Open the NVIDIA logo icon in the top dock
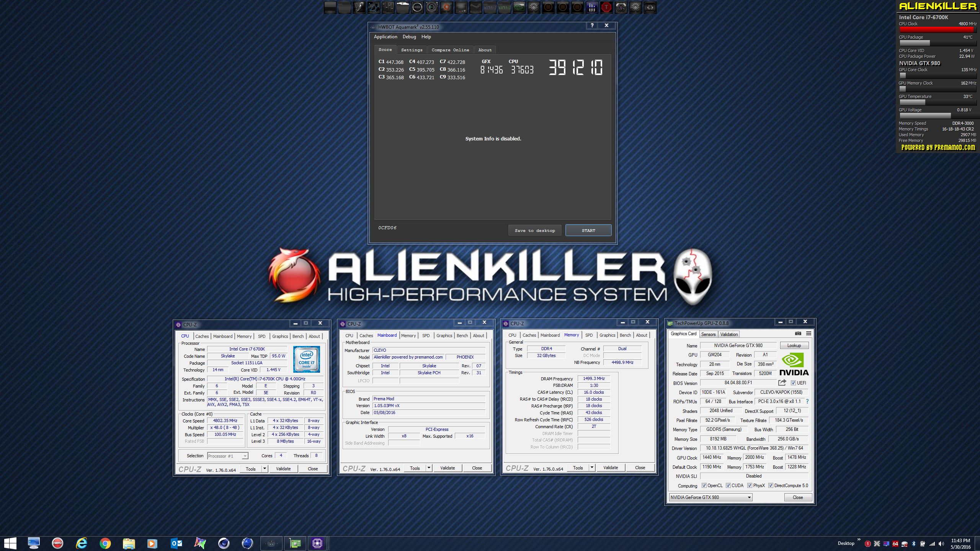This screenshot has width=980, height=551. [519, 7]
